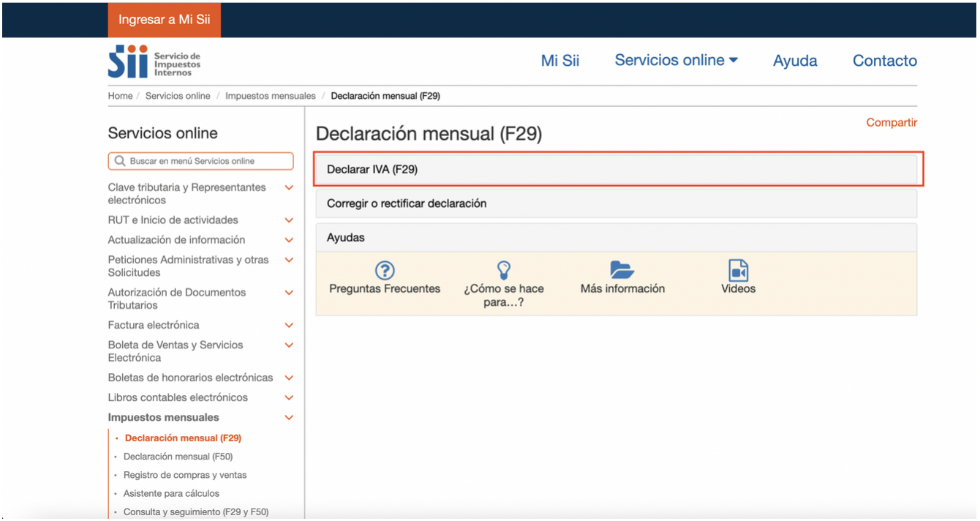
Task: Click the Impuestos mensuales breadcrumb link
Action: [x=270, y=95]
